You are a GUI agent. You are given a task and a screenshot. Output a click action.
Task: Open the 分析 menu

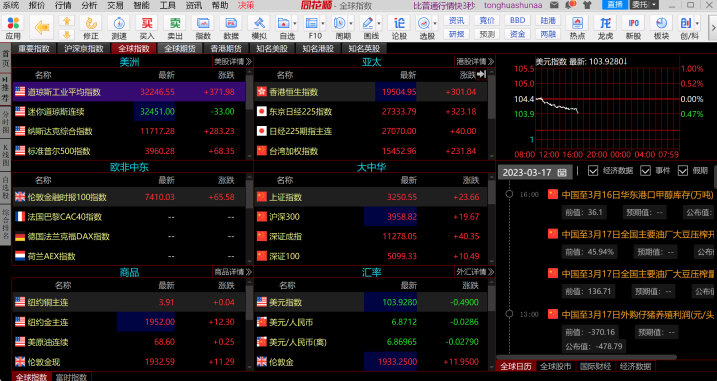(89, 5)
